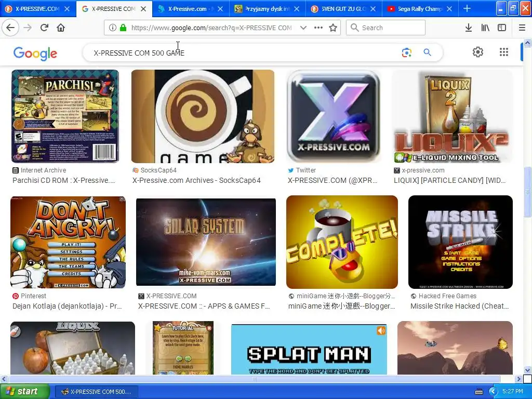532x399 pixels.
Task: Open the Missile Strike thumbnail
Action: tap(460, 242)
